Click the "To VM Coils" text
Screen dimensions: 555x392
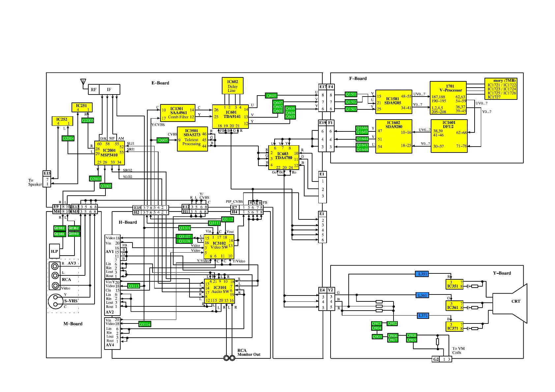click(458, 350)
